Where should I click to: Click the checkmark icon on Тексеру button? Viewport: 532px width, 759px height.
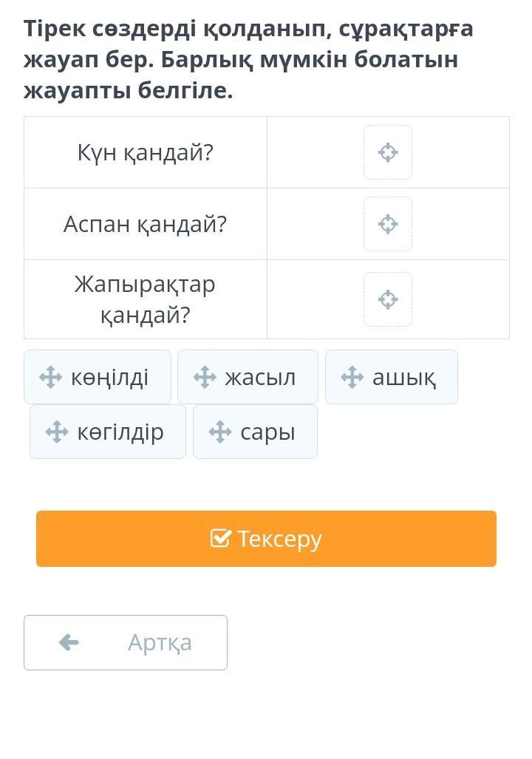click(x=220, y=538)
